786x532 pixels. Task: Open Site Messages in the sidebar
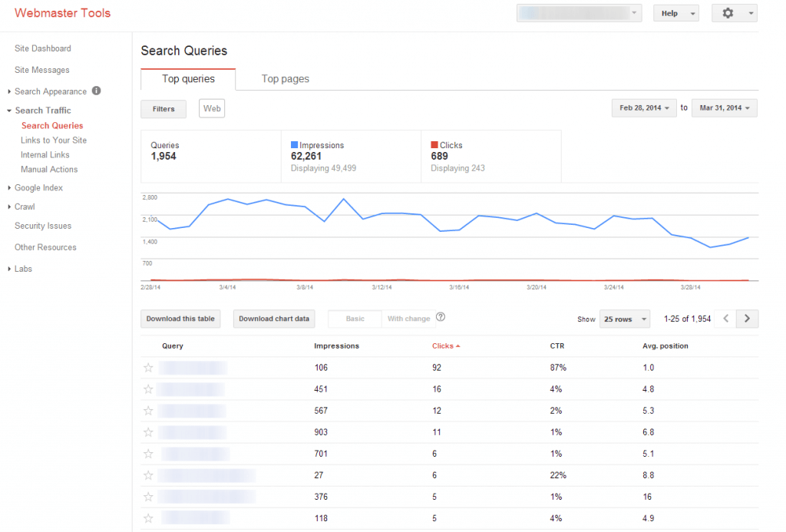pos(42,70)
